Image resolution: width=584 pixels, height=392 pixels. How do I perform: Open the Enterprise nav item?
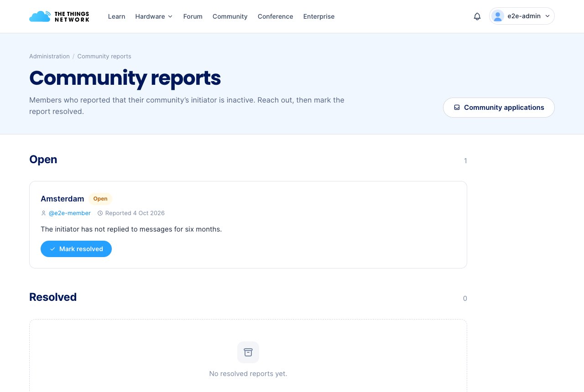[319, 16]
